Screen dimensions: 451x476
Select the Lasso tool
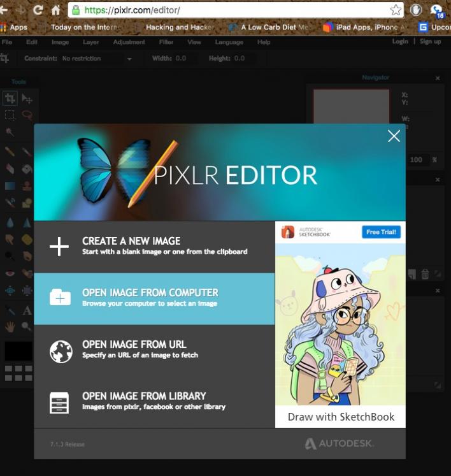pyautogui.click(x=27, y=115)
